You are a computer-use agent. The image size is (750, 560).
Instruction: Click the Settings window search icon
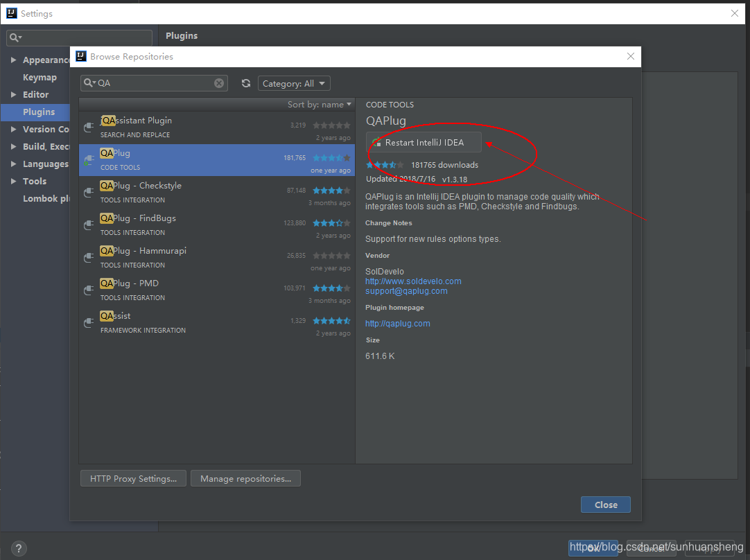click(x=15, y=37)
